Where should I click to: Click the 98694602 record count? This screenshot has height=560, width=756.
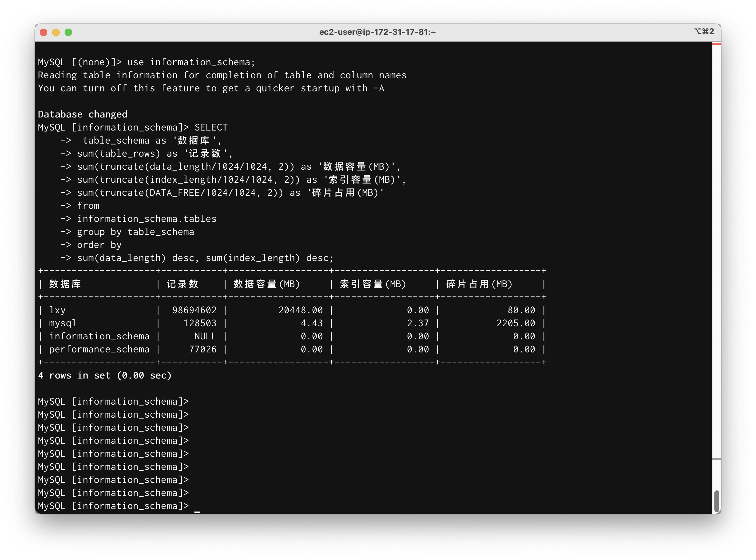click(x=194, y=310)
